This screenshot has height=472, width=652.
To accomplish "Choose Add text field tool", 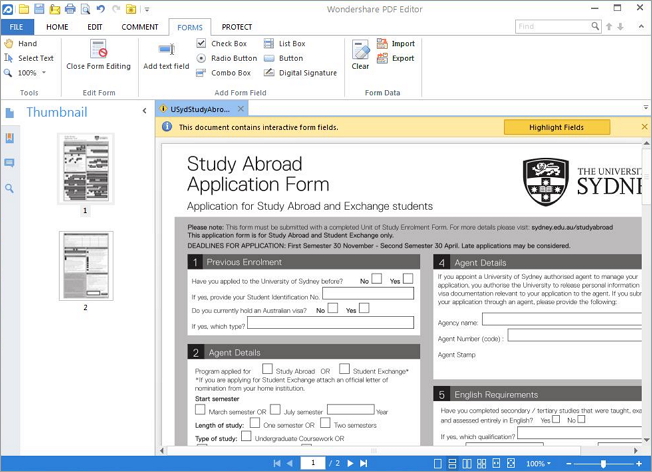I will point(166,56).
